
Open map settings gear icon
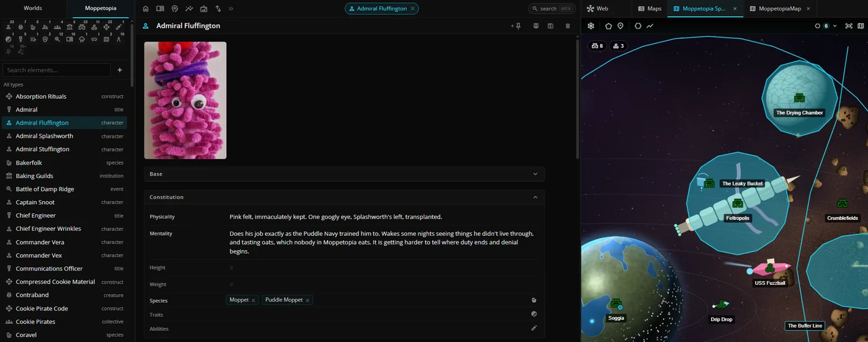(591, 26)
